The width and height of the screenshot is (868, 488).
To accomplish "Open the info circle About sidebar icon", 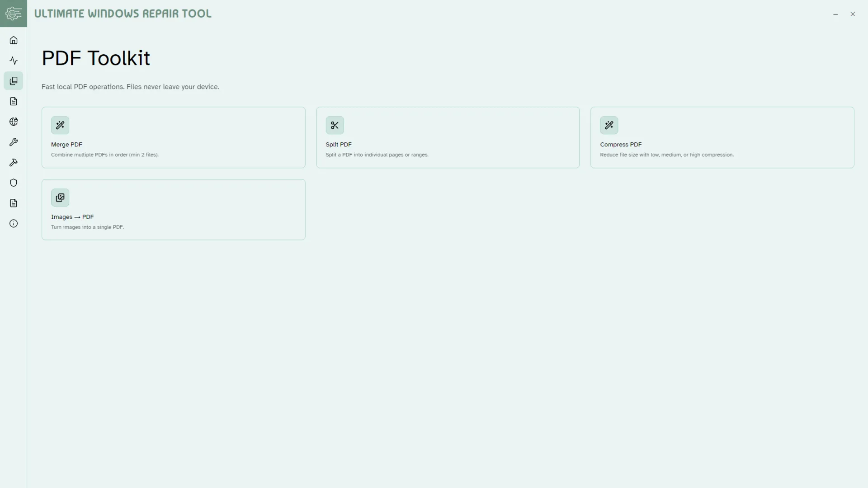I will click(14, 223).
